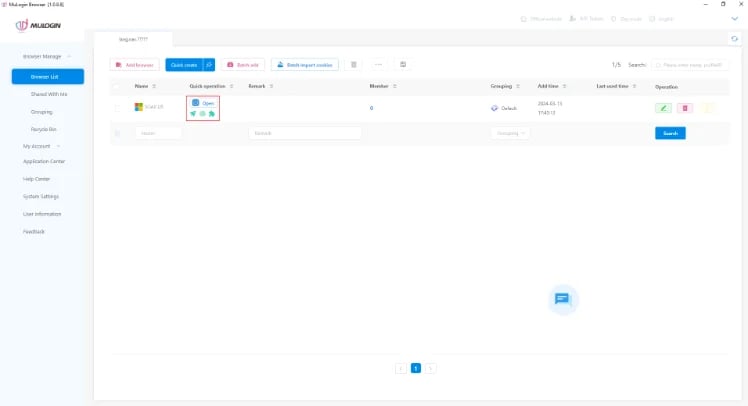Image resolution: width=748 pixels, height=406 pixels.
Task: Click the Batch import cookies button
Action: (304, 64)
